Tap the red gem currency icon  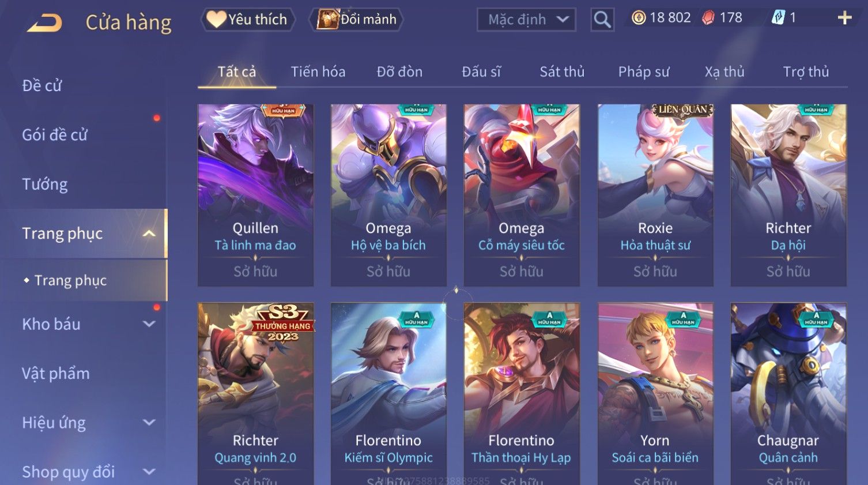(x=708, y=18)
